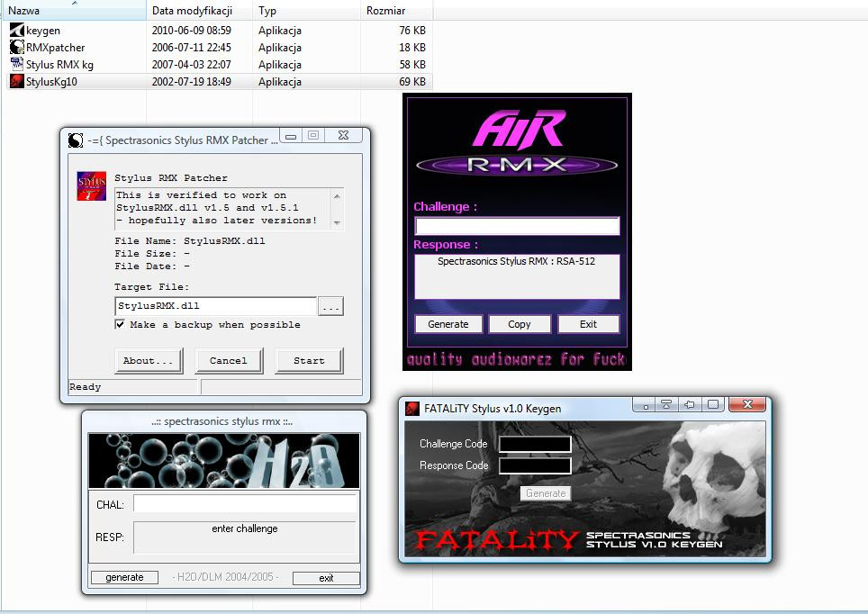Focus FATALiTY Response Code field

tap(535, 465)
